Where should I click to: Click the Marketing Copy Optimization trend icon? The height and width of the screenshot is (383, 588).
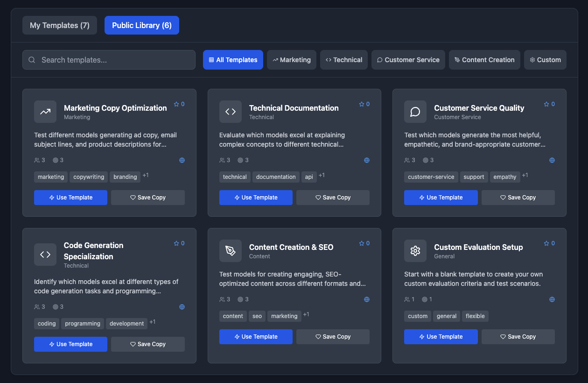45,112
